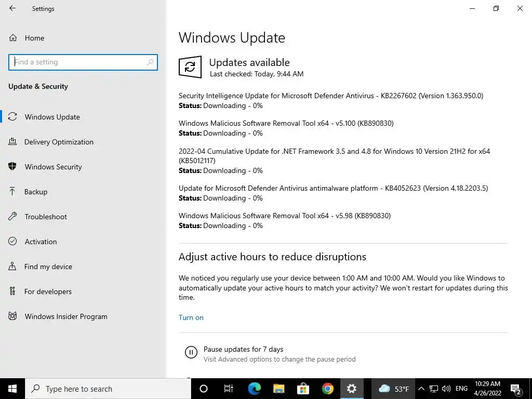532x399 pixels.
Task: Open Backup settings
Action: tap(36, 192)
